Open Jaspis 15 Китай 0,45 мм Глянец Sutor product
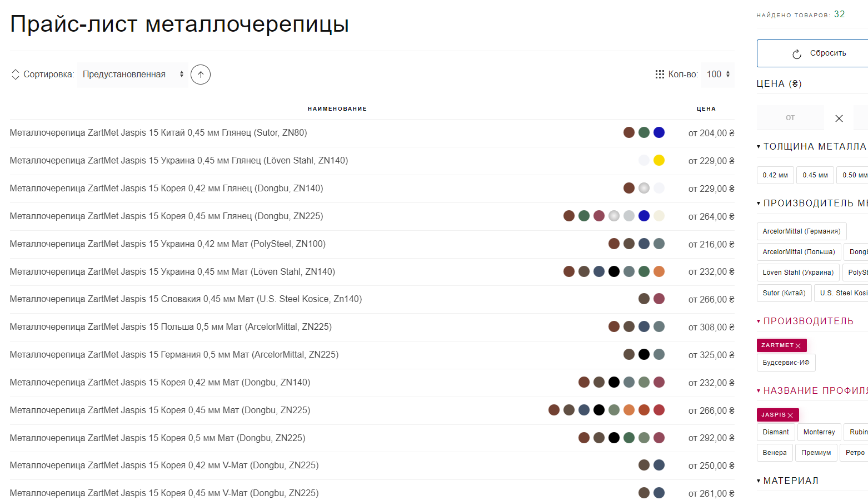 (158, 133)
